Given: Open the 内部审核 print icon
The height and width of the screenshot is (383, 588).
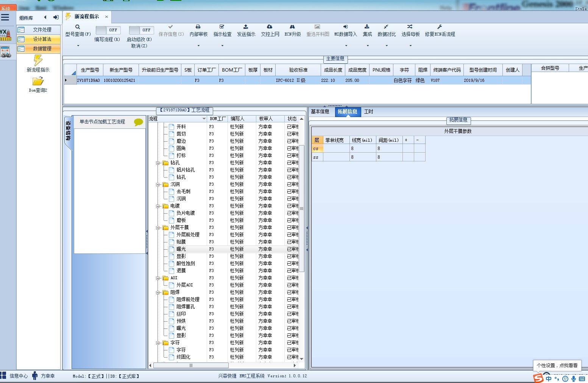Looking at the screenshot, I should coord(198,27).
